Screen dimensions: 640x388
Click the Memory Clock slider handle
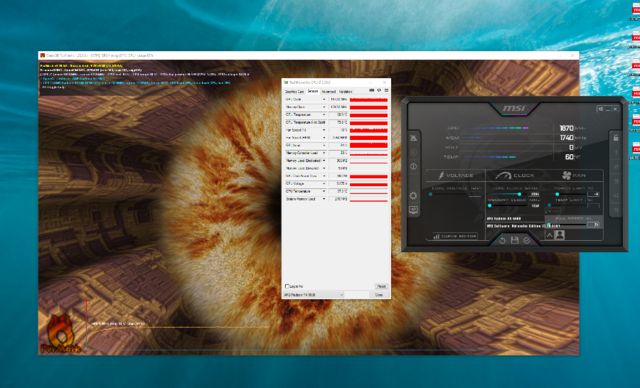489,206
